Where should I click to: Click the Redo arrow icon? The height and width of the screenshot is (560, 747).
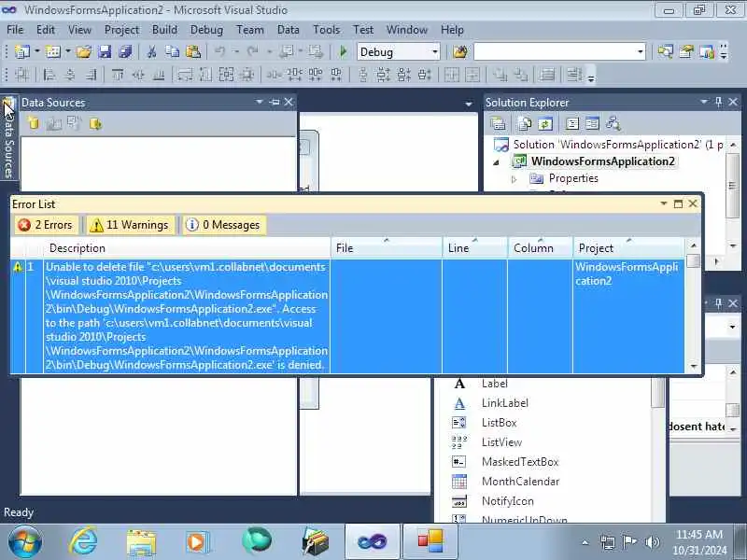click(252, 51)
